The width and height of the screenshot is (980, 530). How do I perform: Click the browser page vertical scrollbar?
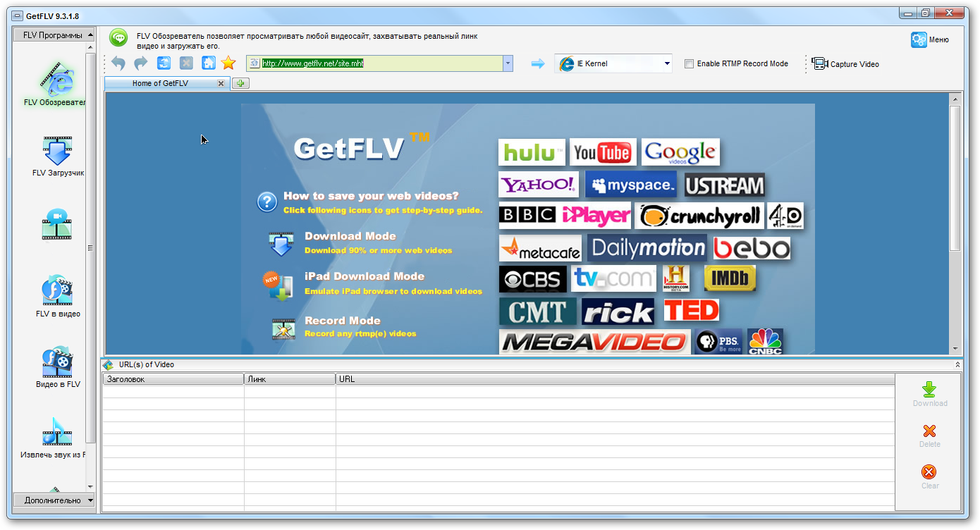coord(955,178)
